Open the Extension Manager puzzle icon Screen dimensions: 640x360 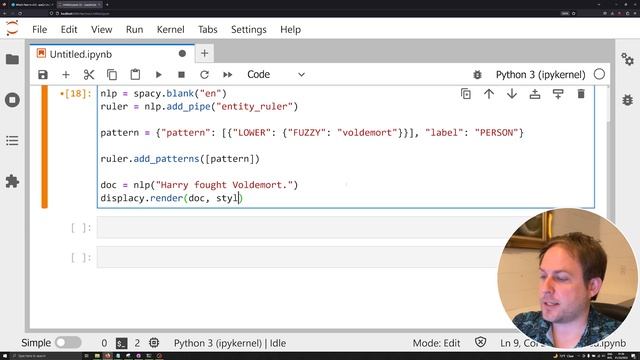pos(12,181)
